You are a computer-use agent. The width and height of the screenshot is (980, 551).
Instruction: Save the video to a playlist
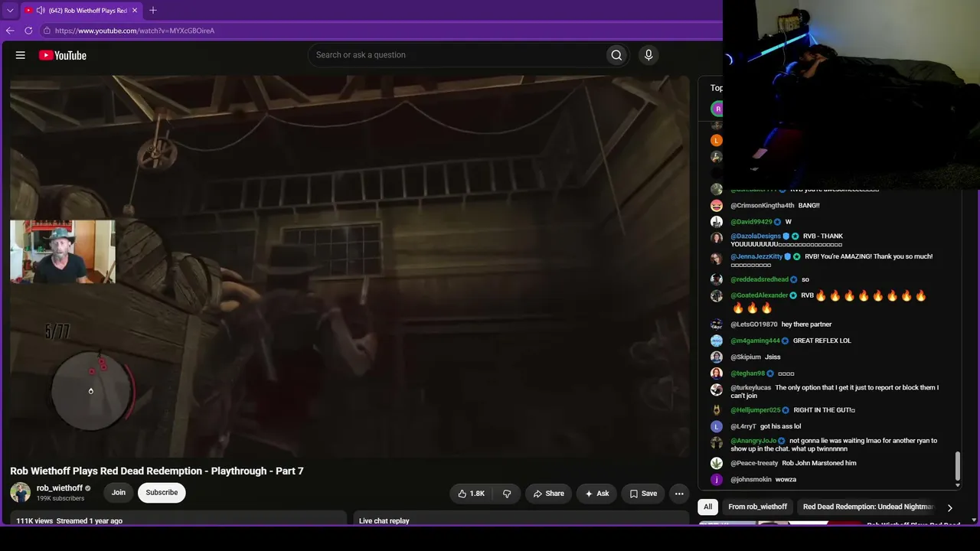643,494
